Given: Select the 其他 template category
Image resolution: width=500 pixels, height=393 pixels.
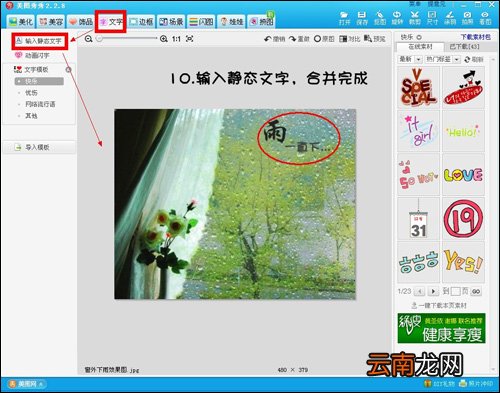Looking at the screenshot, I should click(31, 116).
